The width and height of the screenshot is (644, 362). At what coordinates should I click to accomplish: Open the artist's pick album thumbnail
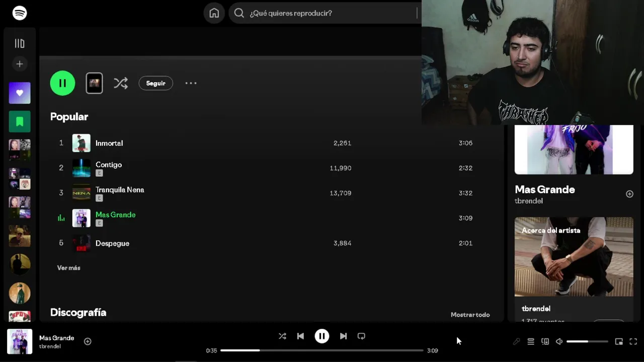pyautogui.click(x=94, y=83)
